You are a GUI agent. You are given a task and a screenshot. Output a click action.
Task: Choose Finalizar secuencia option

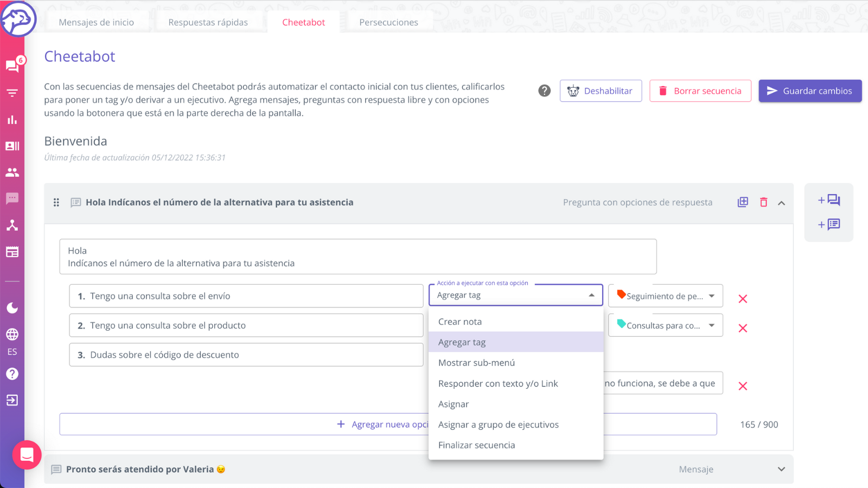click(516, 445)
